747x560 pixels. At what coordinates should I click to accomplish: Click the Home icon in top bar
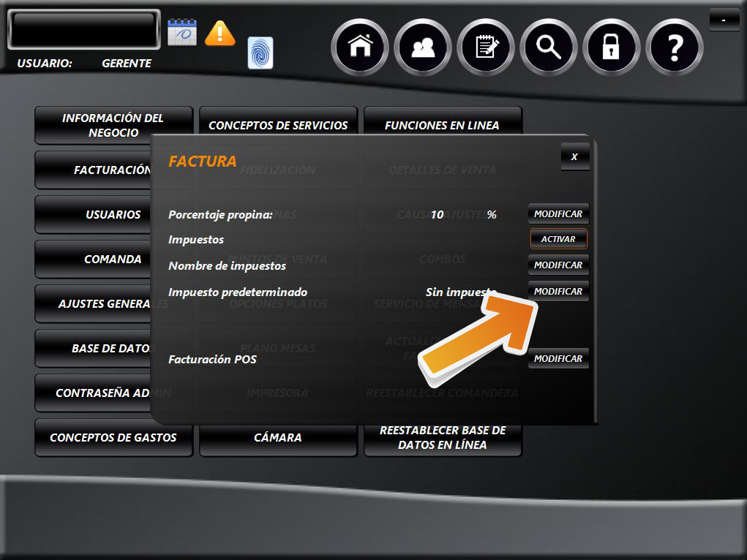point(359,48)
